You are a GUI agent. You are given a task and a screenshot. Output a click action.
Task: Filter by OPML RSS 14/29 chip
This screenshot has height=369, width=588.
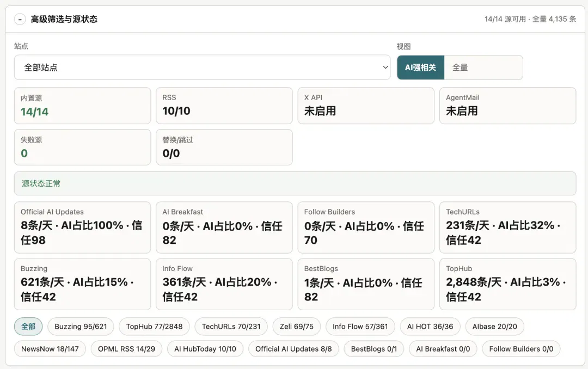126,349
